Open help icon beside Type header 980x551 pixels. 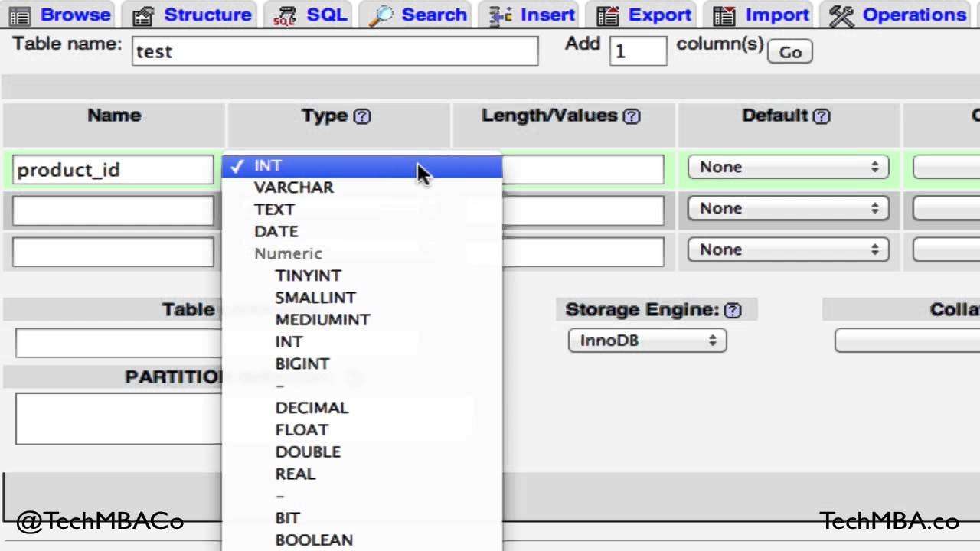click(363, 116)
